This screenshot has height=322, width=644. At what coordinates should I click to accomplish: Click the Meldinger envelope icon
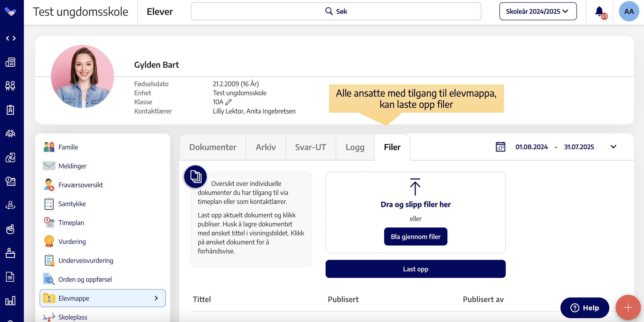pyautogui.click(x=49, y=166)
